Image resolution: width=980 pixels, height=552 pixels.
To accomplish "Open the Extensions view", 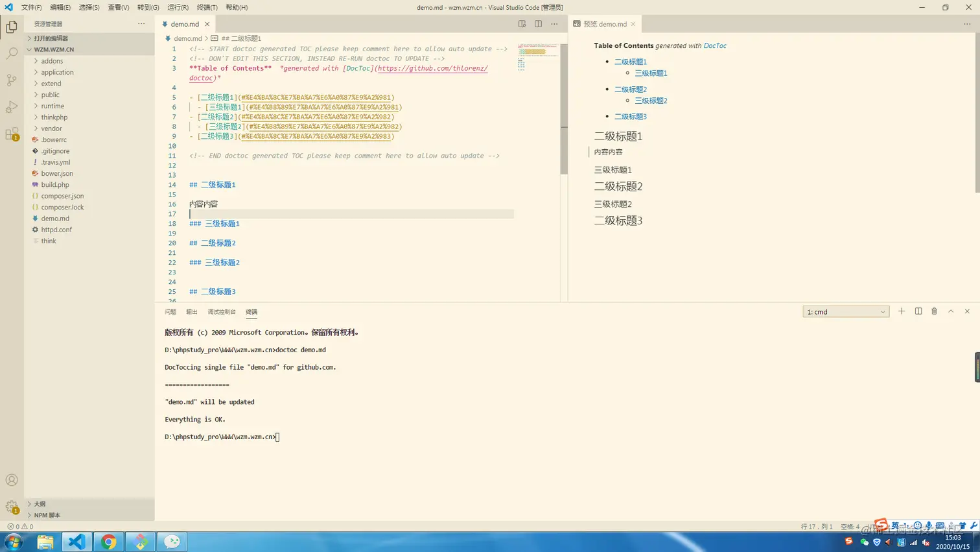I will coord(12,134).
